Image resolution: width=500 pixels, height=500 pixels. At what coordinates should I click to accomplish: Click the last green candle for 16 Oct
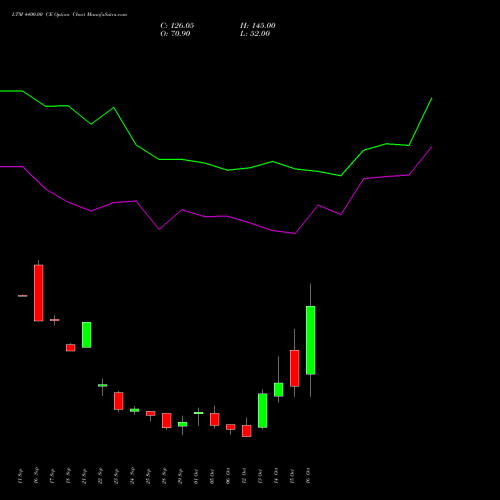click(311, 340)
